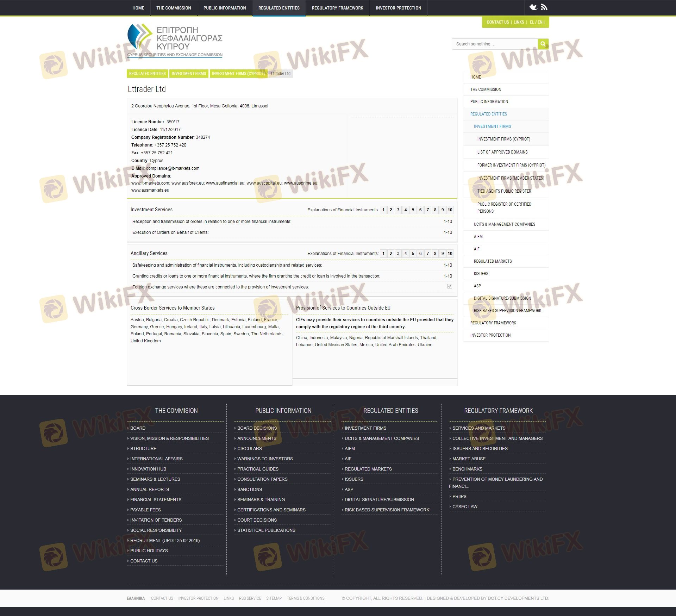Click Contact Us in green top bar

click(x=497, y=22)
